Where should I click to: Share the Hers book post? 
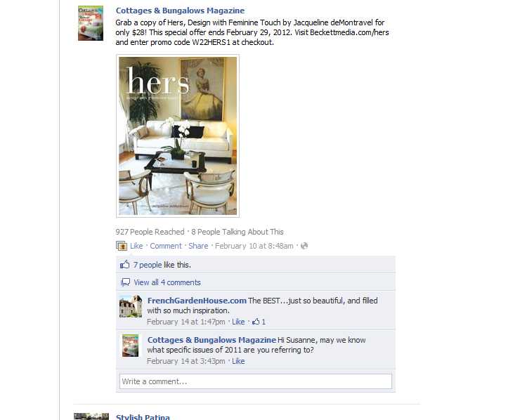point(198,246)
